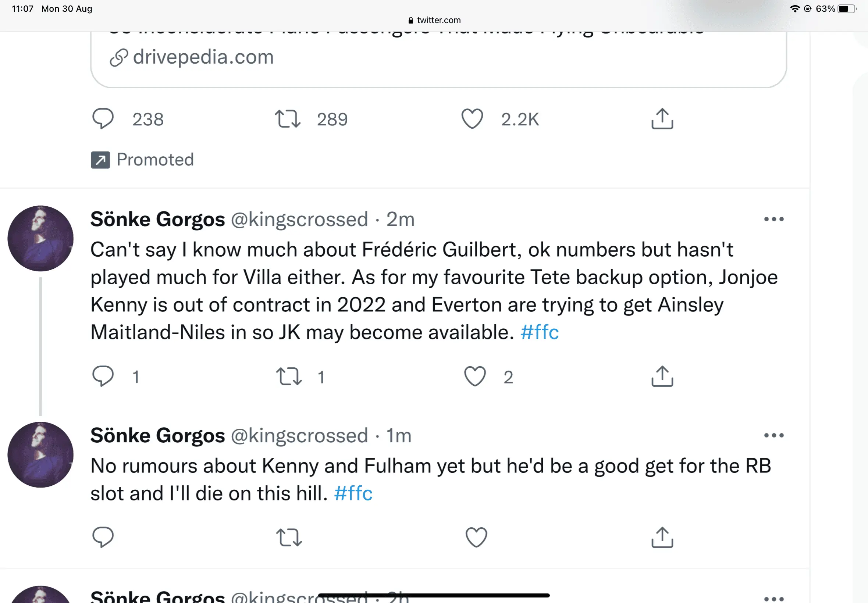
Task: Open more options for the 2m tweet
Action: click(x=773, y=219)
